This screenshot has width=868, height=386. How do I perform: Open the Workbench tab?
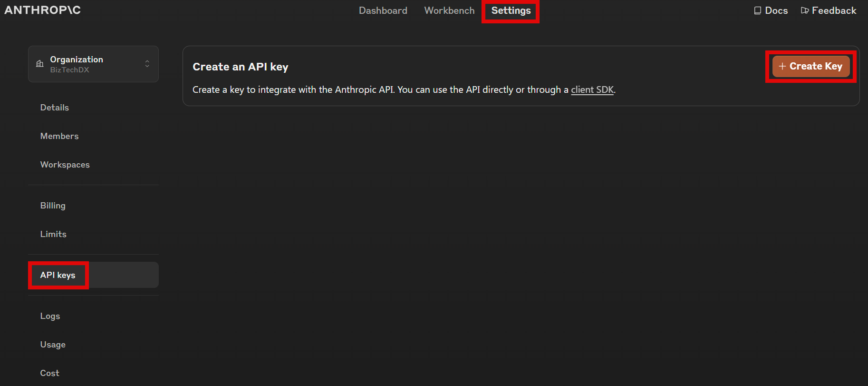[449, 10]
